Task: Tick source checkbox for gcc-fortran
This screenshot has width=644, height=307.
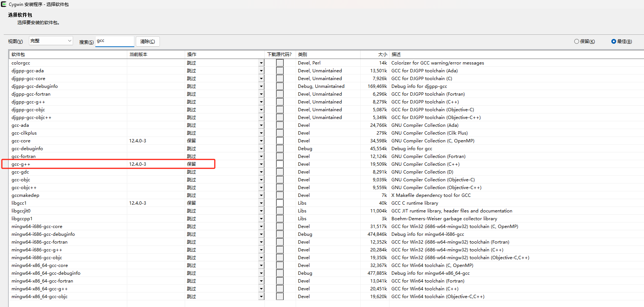Action: coord(280,156)
